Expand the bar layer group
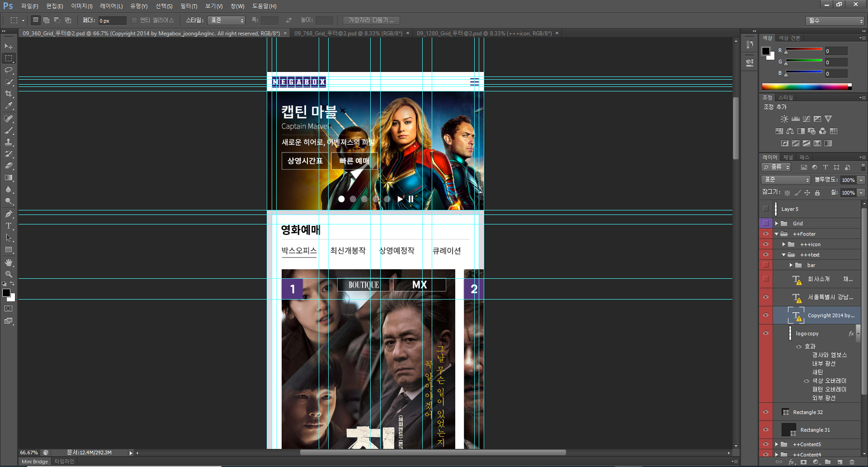The width and height of the screenshot is (868, 467). 791,265
